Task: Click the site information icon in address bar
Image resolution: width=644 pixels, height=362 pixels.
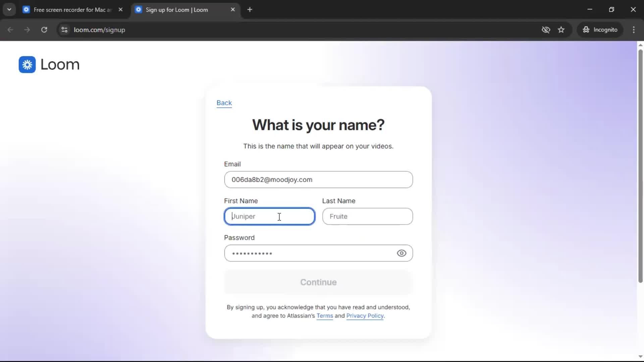Action: (x=64, y=30)
